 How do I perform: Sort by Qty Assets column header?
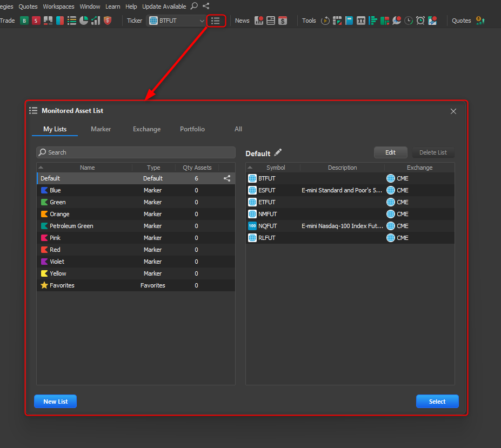(x=197, y=168)
